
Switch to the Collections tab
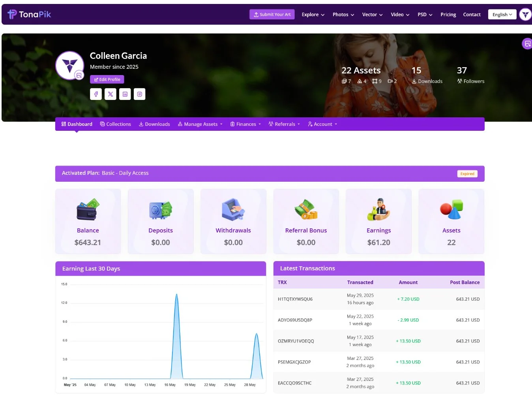(x=115, y=124)
